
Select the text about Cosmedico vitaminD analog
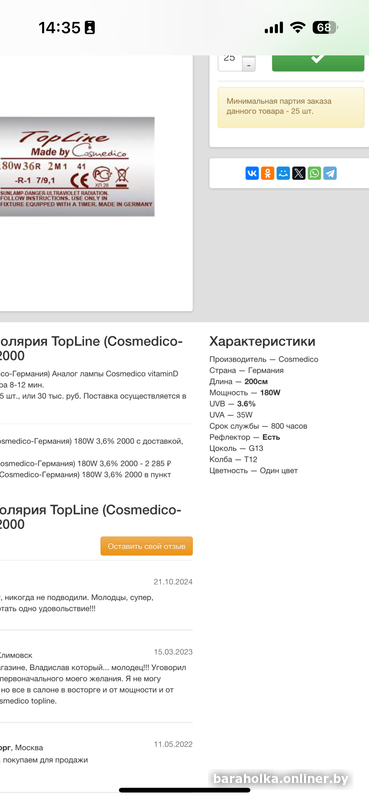tap(89, 373)
